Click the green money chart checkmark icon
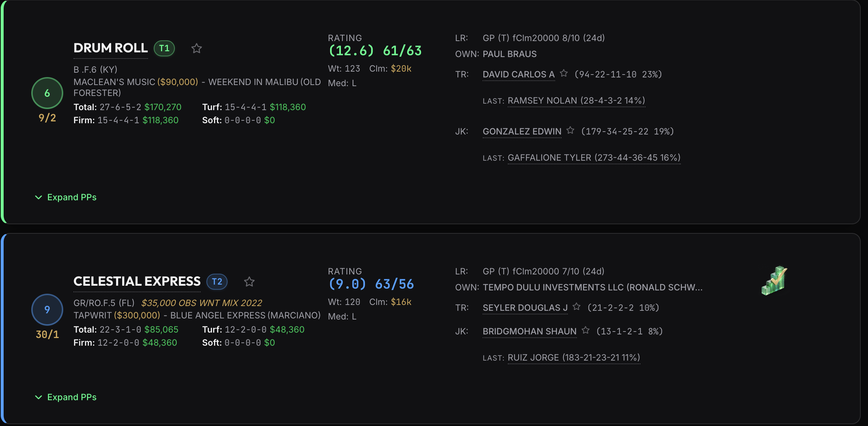 click(x=774, y=280)
